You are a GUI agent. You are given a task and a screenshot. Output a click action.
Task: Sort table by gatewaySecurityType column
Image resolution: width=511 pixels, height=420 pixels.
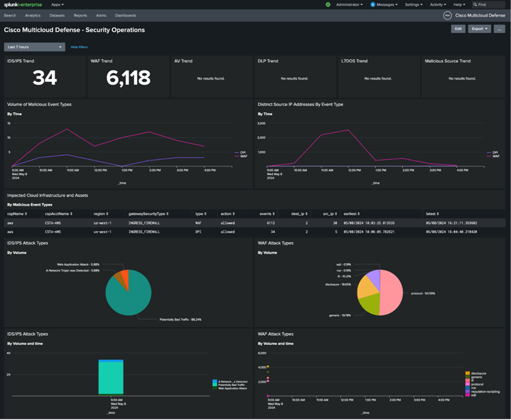pos(148,214)
